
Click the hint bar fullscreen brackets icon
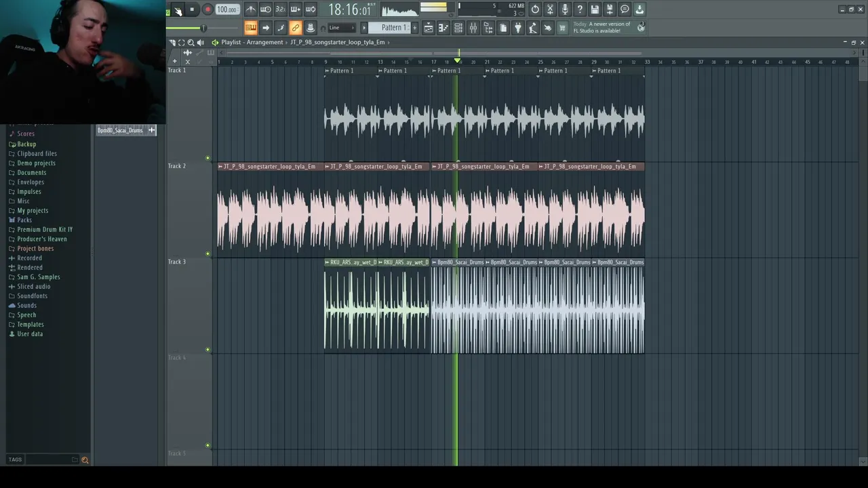181,42
